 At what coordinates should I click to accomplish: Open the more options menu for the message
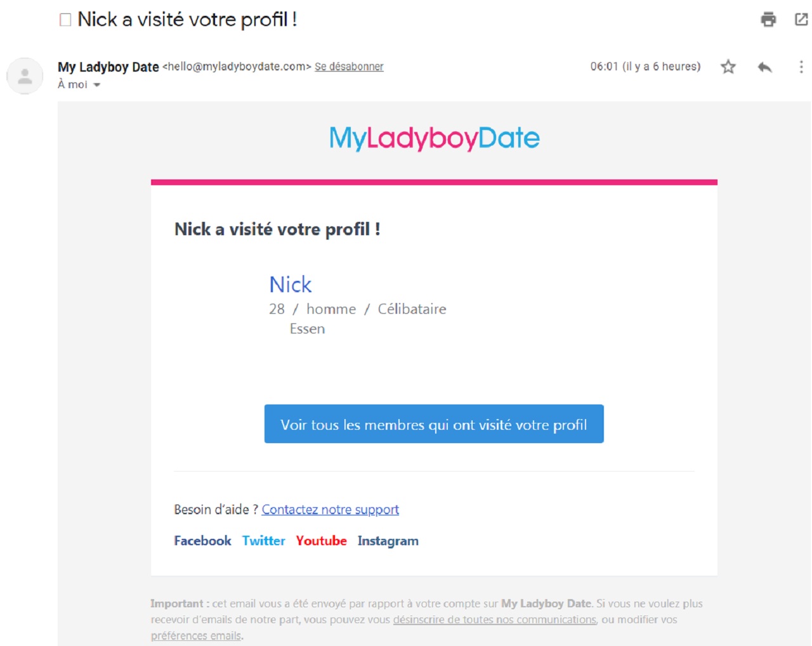pyautogui.click(x=801, y=67)
